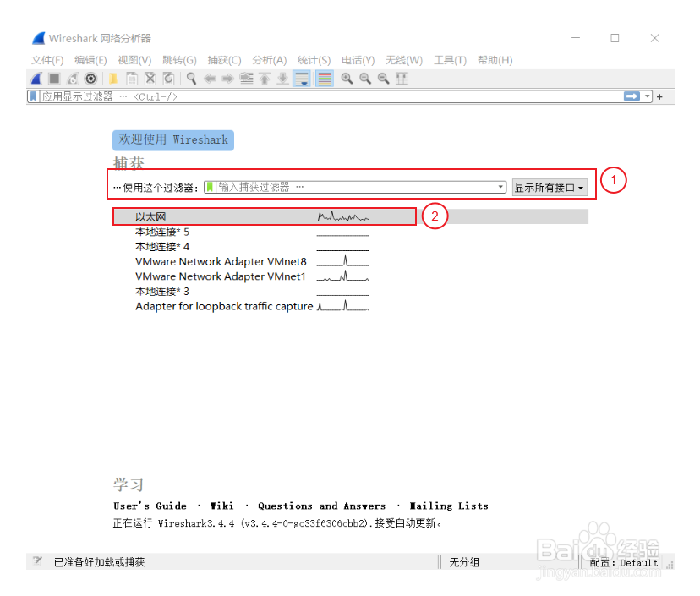This screenshot has width=700, height=596.
Task: Open the 统计(S) menu
Action: 314,60
